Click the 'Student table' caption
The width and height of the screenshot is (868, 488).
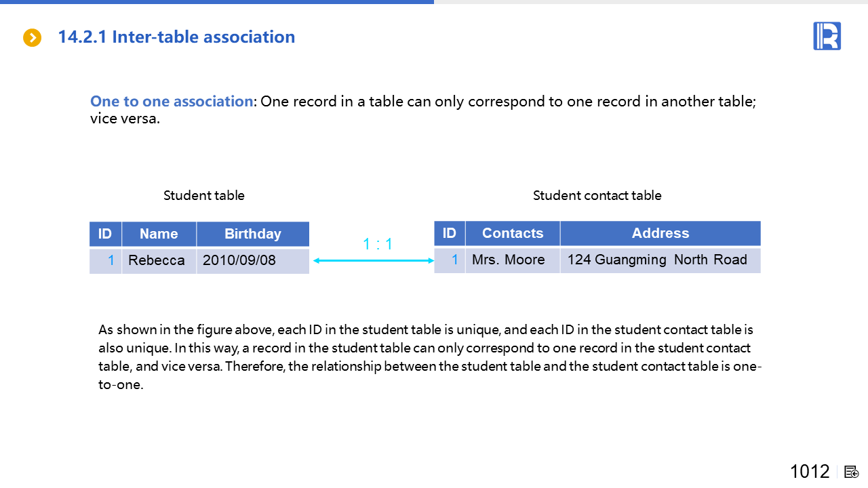coord(204,196)
